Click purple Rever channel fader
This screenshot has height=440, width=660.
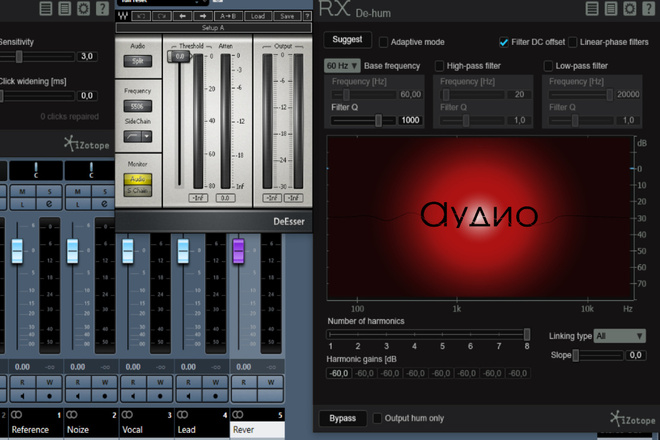(x=238, y=251)
